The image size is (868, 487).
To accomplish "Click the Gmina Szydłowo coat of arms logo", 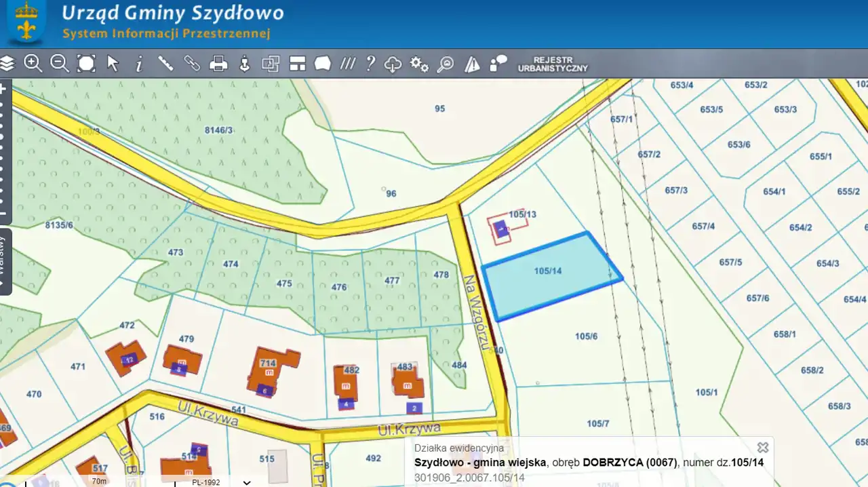I will pos(26,22).
